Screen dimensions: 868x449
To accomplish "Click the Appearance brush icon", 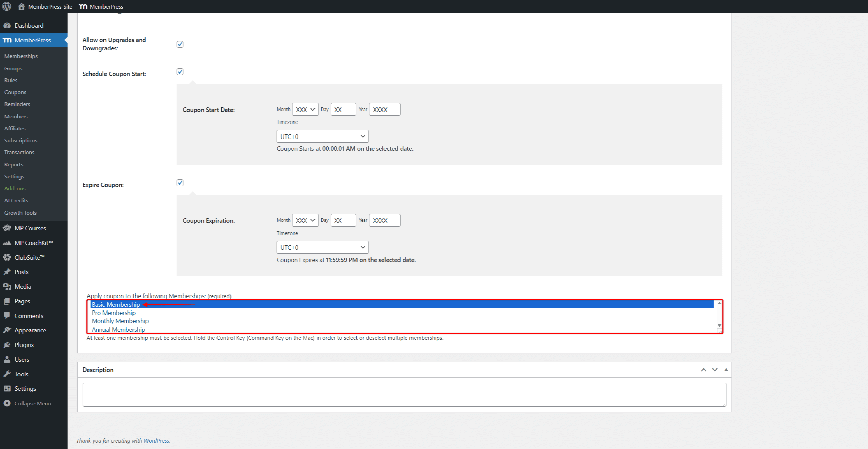I will point(7,330).
